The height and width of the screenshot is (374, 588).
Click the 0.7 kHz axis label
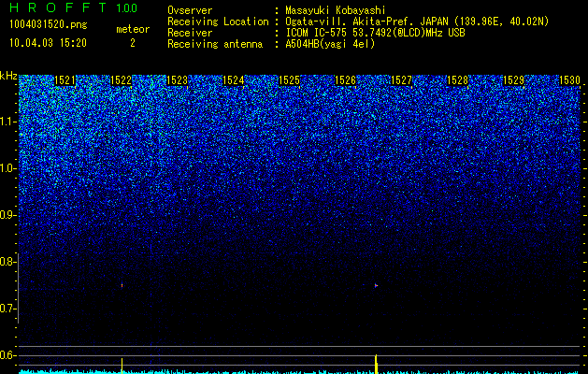point(7,309)
